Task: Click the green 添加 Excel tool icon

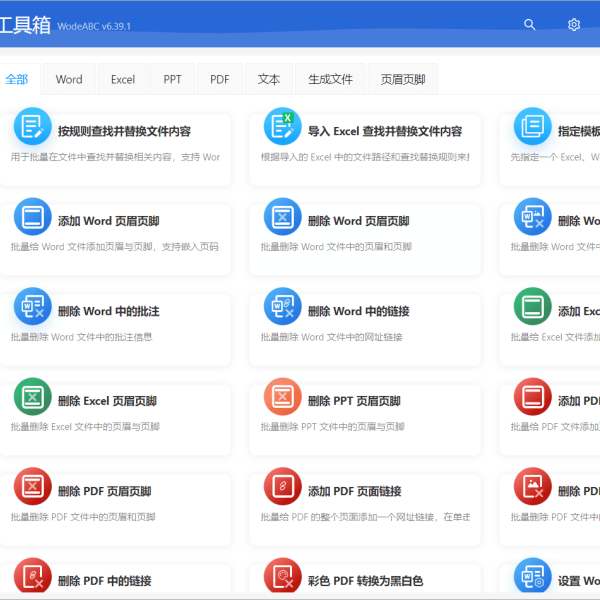Action: click(532, 307)
